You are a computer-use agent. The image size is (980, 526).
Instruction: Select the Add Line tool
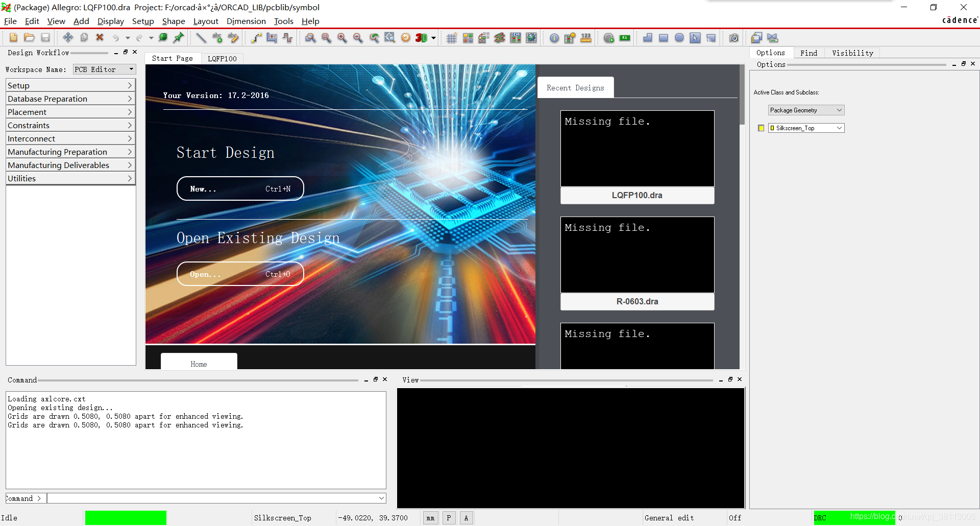coord(201,38)
